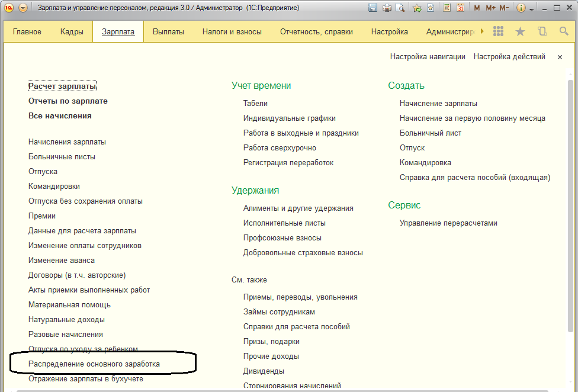Expand dropdown arrow next to info icon
578x392 pixels.
(531, 9)
